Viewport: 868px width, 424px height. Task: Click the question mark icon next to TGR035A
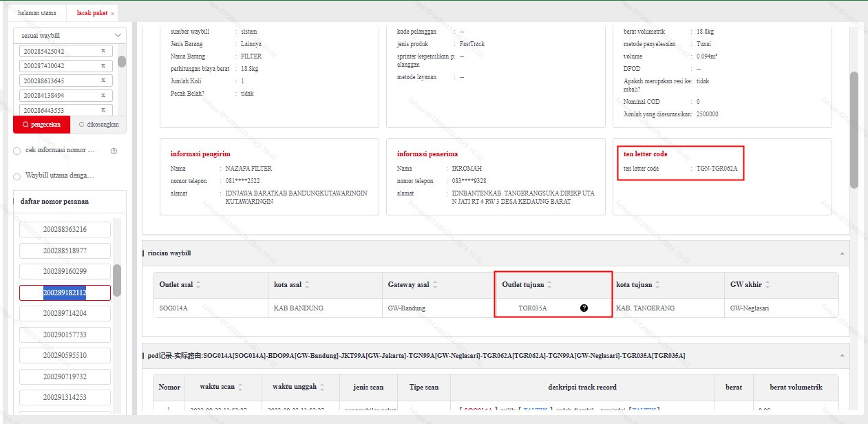[584, 308]
